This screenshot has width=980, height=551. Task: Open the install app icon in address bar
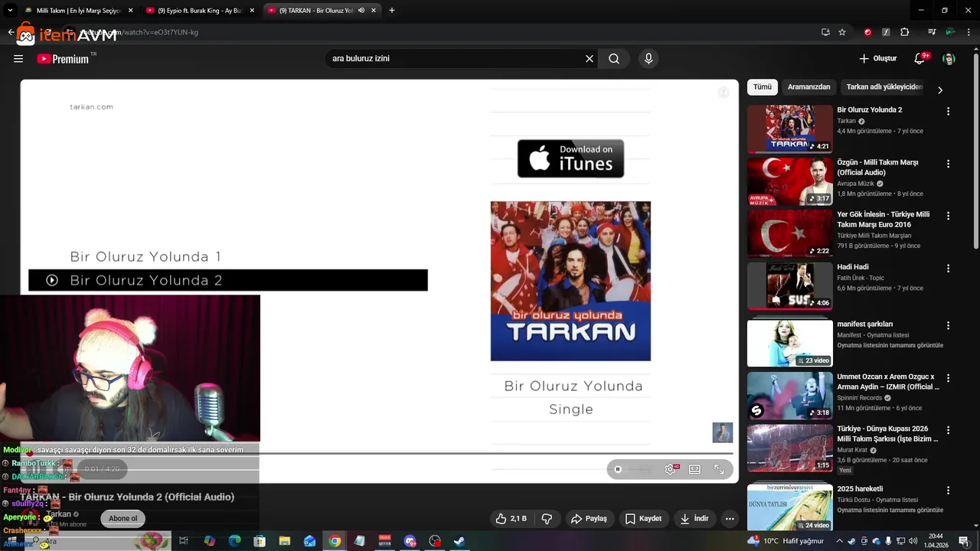(825, 32)
